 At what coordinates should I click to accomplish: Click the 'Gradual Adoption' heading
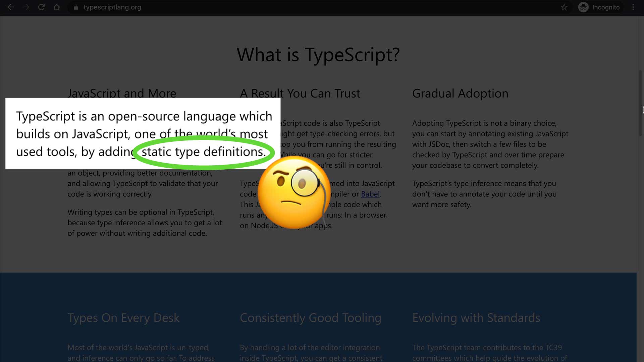(460, 93)
